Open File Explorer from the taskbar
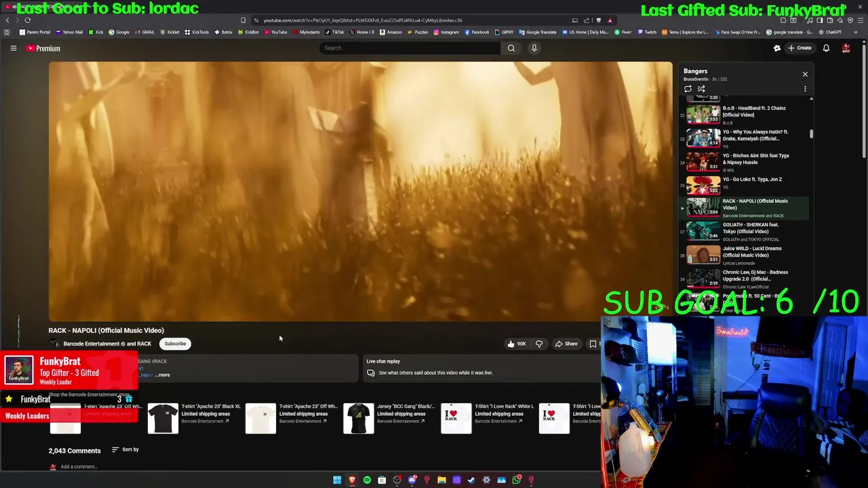 coord(441,480)
